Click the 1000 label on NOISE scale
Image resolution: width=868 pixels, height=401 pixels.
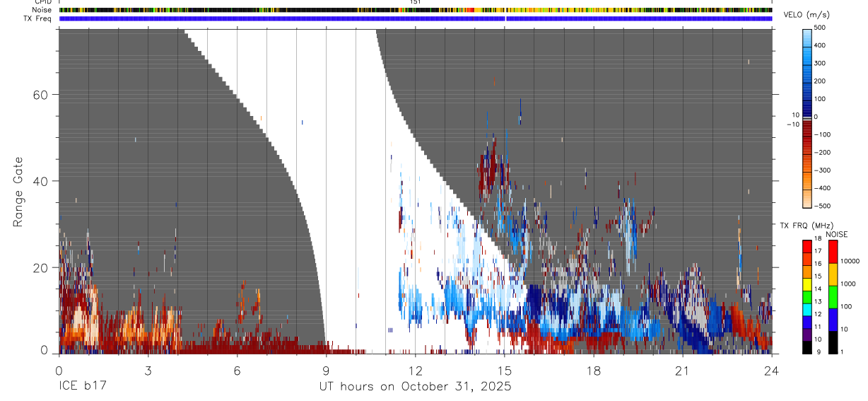pyautogui.click(x=848, y=284)
